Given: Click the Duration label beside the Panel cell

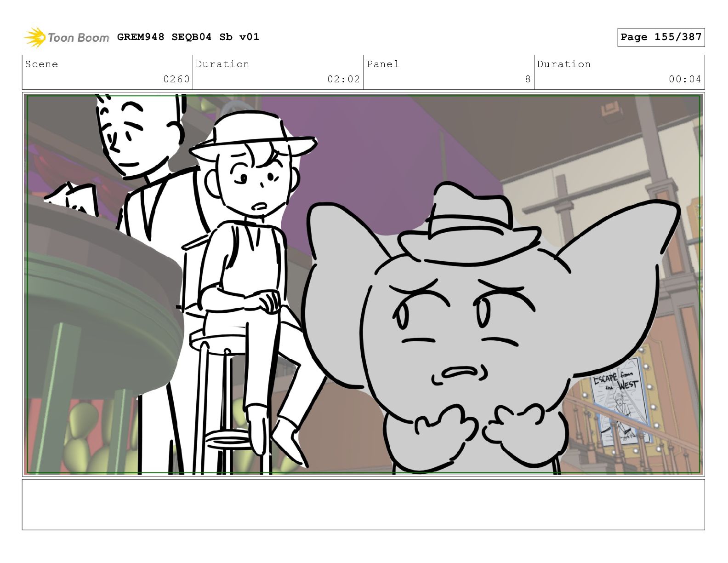Looking at the screenshot, I should 564,64.
